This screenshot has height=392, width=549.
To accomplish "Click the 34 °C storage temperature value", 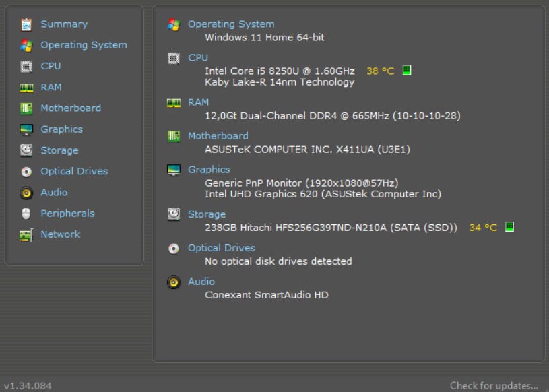I will (x=483, y=228).
